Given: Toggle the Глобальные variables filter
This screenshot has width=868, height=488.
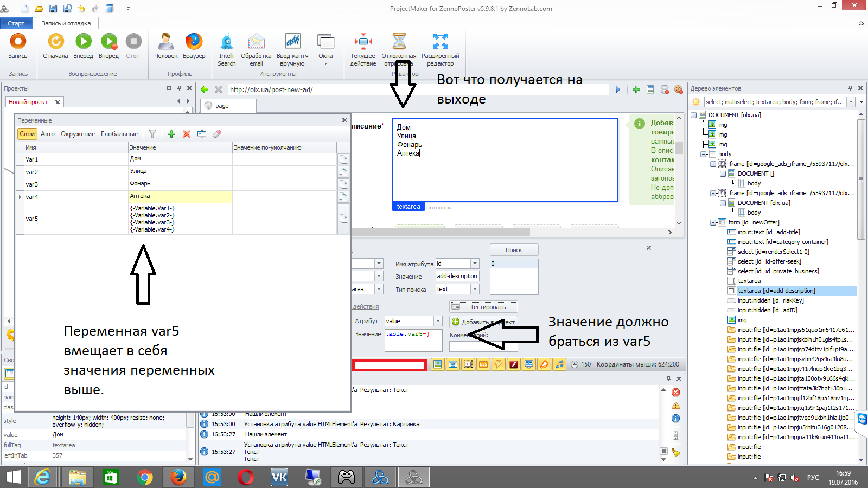Looking at the screenshot, I should click(119, 134).
